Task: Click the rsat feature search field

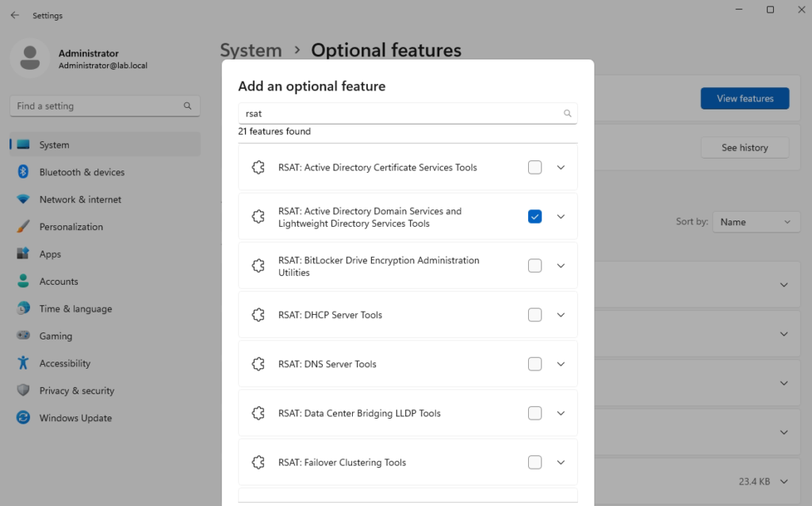Action: pyautogui.click(x=408, y=113)
